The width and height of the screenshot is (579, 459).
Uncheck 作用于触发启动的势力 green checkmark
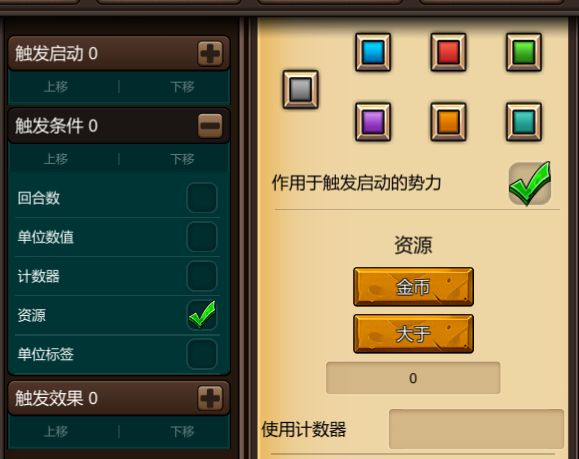530,184
